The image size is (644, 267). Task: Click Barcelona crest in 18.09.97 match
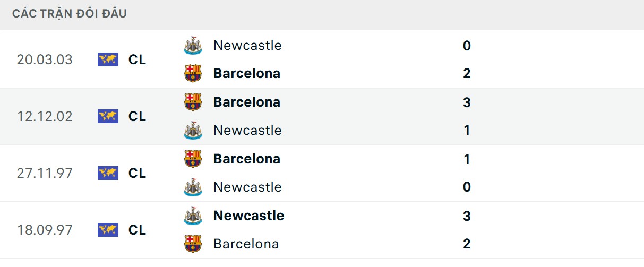(x=193, y=244)
